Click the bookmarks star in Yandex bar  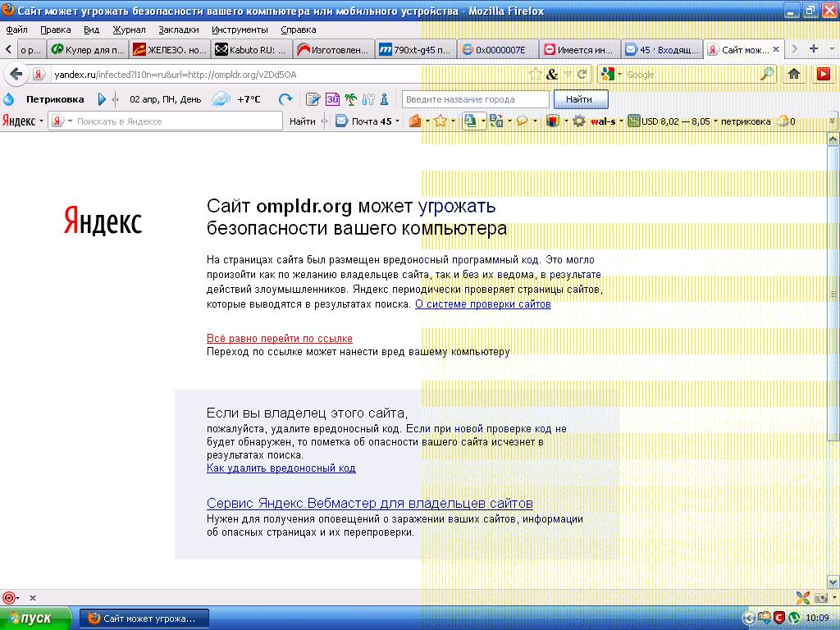tap(441, 121)
